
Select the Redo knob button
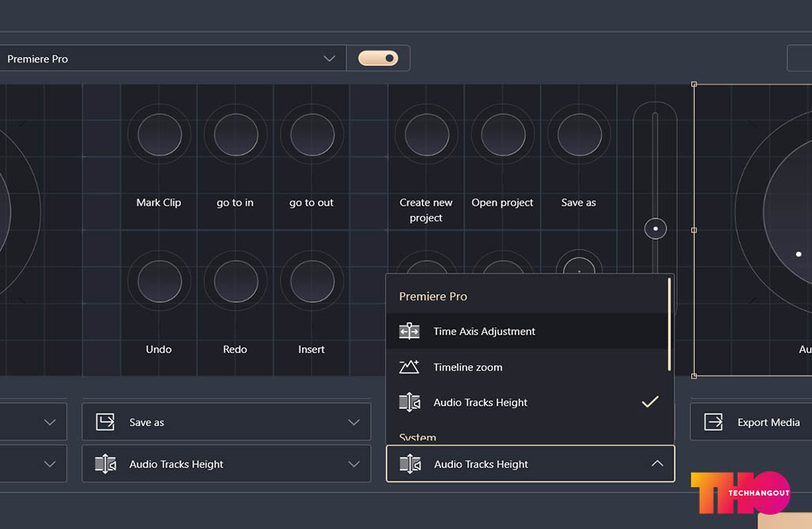(236, 282)
